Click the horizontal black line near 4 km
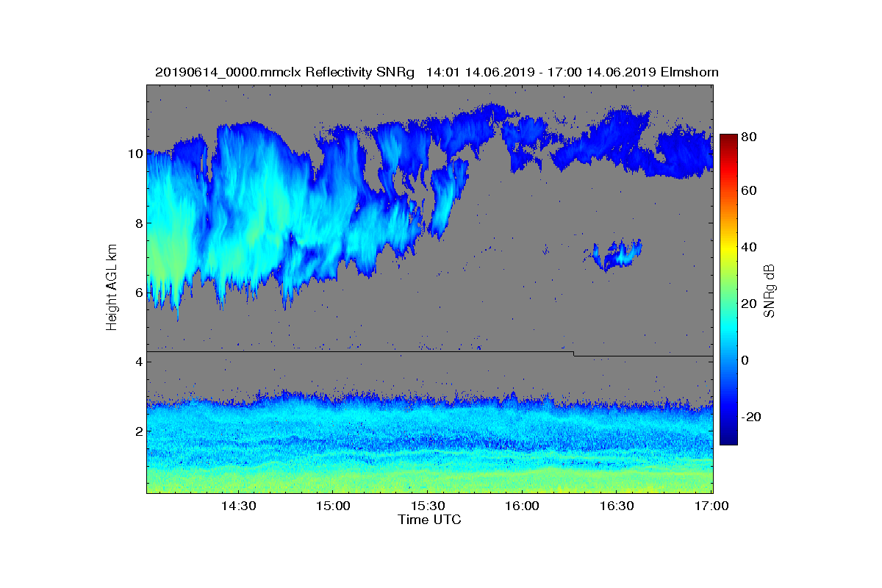This screenshot has width=882, height=588. tap(430, 353)
